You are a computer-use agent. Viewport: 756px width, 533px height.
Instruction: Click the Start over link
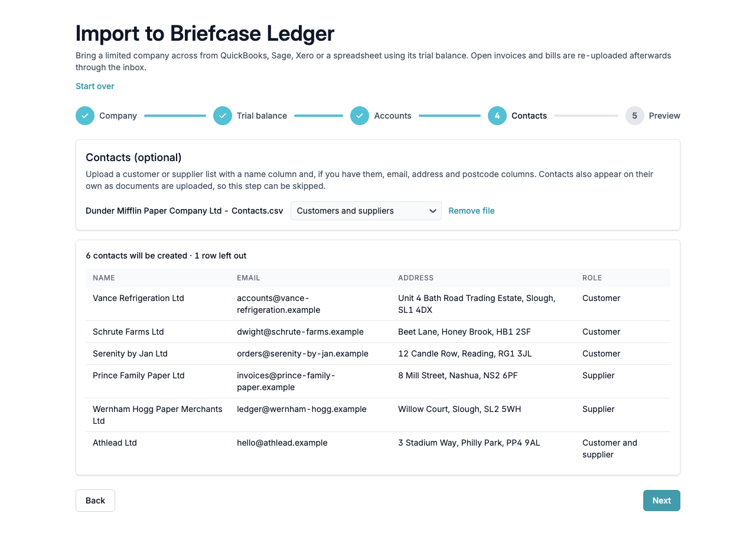pyautogui.click(x=95, y=86)
